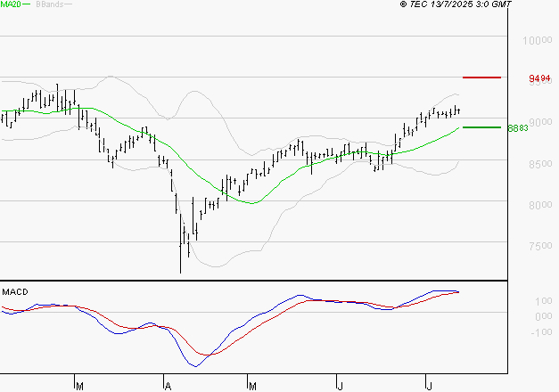Screen dimensions: 559x392
Task: Click the red resistance line marker
Action: tap(481, 78)
